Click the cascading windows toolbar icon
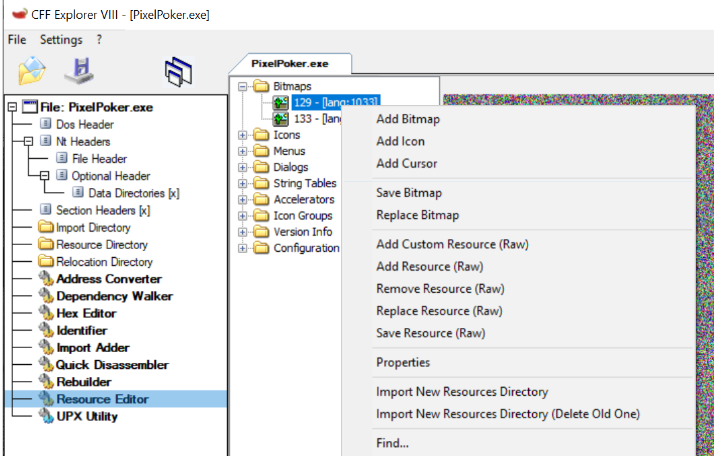 (x=178, y=72)
